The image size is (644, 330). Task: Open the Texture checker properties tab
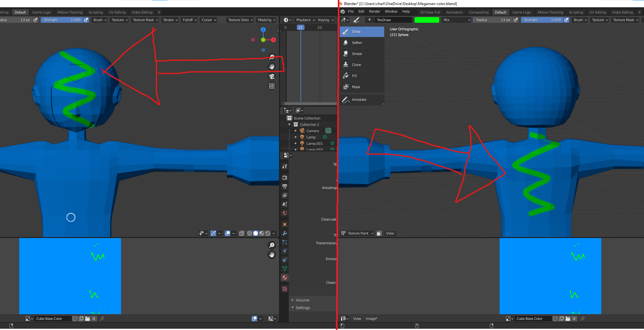point(285,289)
